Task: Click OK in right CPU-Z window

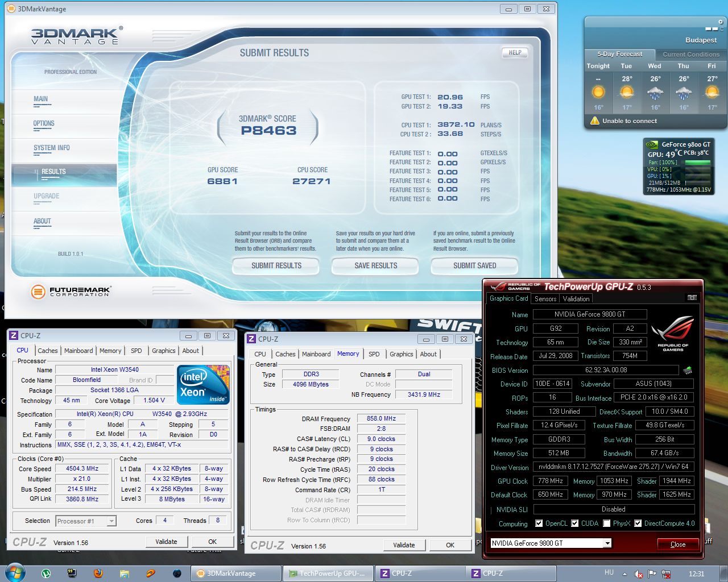Action: point(450,545)
